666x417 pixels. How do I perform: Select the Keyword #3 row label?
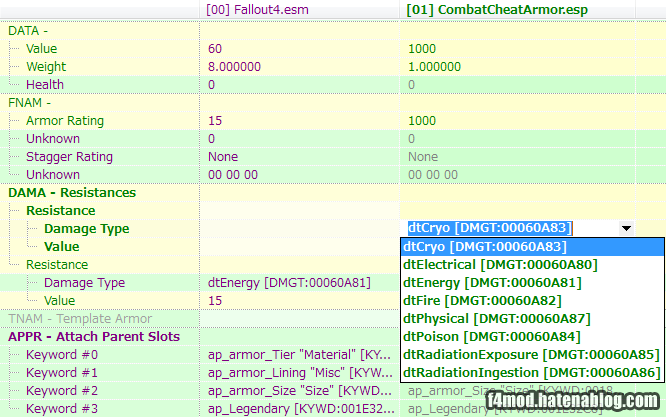[x=62, y=409]
